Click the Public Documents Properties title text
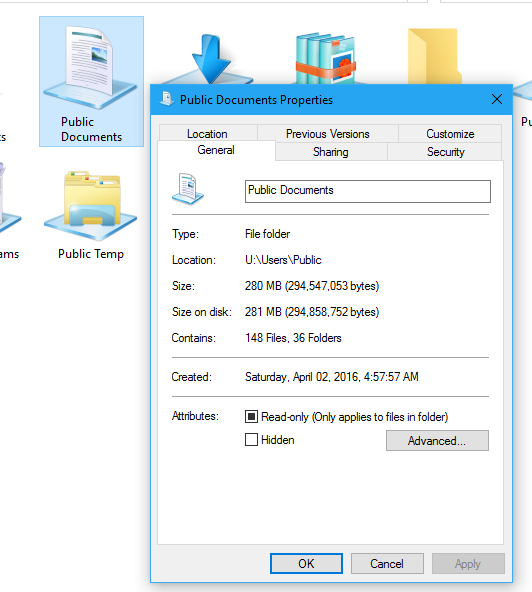The image size is (532, 592). click(x=256, y=100)
